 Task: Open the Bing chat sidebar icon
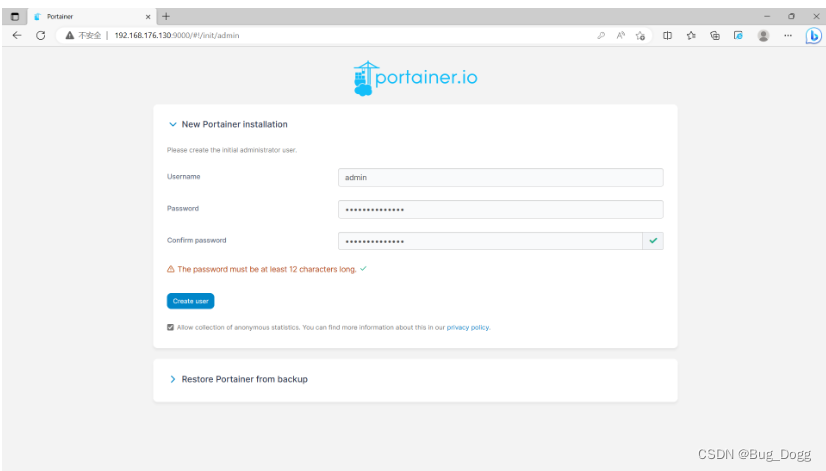[813, 35]
